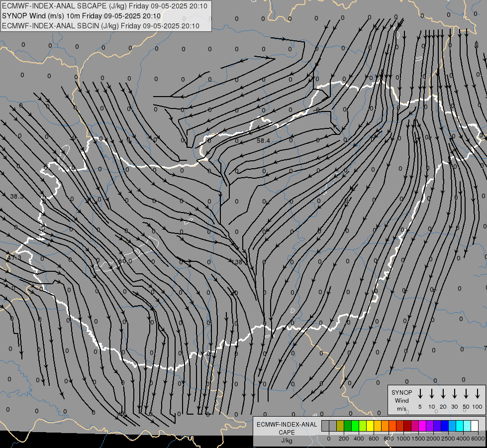Click the SYNOP label in wind legend
This screenshot has width=487, height=448.
pos(401,393)
